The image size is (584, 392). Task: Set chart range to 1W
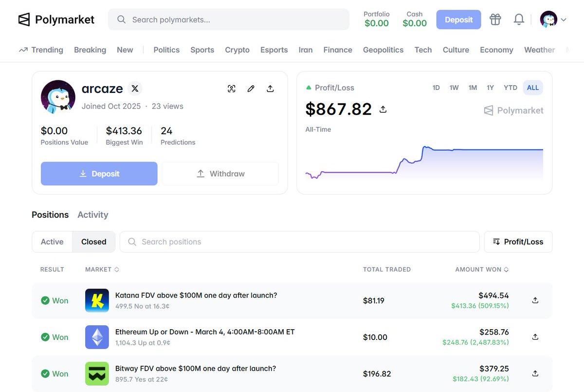tap(454, 88)
